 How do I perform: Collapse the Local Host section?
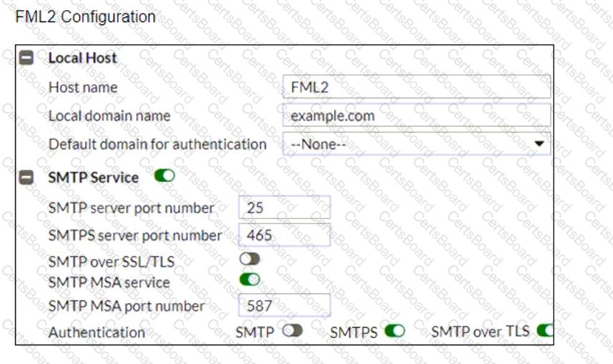pyautogui.click(x=26, y=59)
